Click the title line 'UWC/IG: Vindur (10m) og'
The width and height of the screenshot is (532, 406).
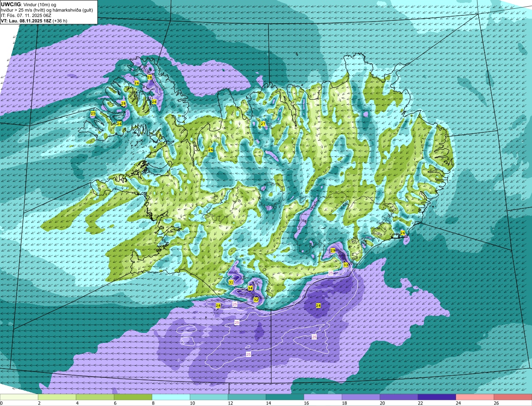[x=29, y=4]
